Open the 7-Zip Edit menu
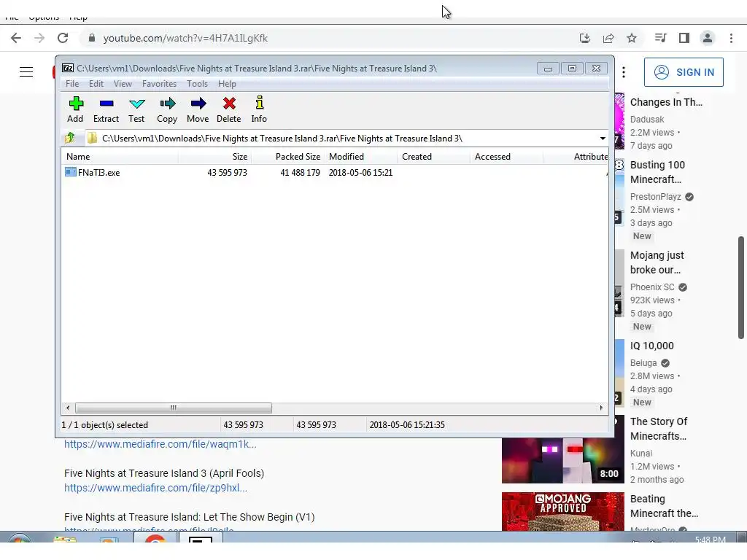Viewport: 747px width, 560px height. tap(96, 84)
